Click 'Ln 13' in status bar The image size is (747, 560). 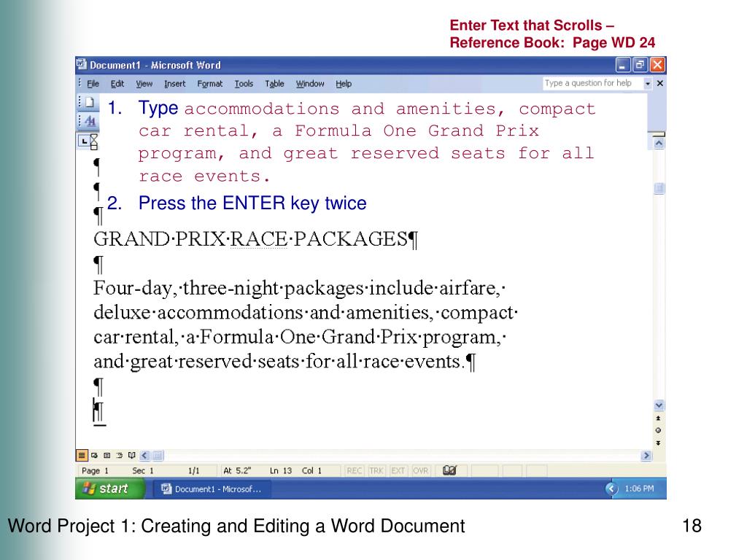(281, 470)
